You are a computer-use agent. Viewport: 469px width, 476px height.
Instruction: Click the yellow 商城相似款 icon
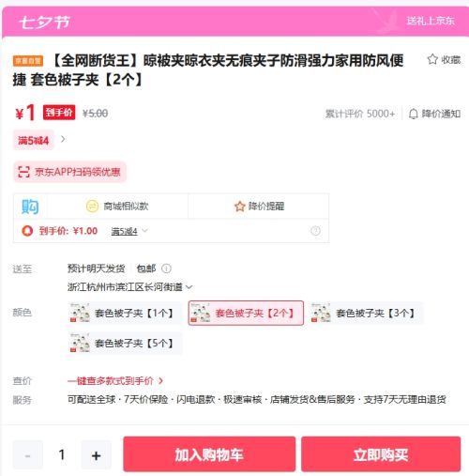[x=92, y=207]
